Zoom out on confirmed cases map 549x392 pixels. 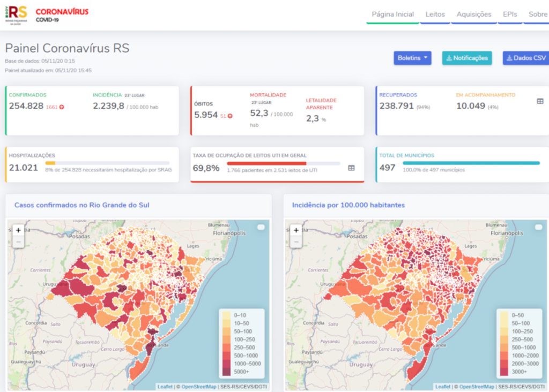(x=18, y=242)
